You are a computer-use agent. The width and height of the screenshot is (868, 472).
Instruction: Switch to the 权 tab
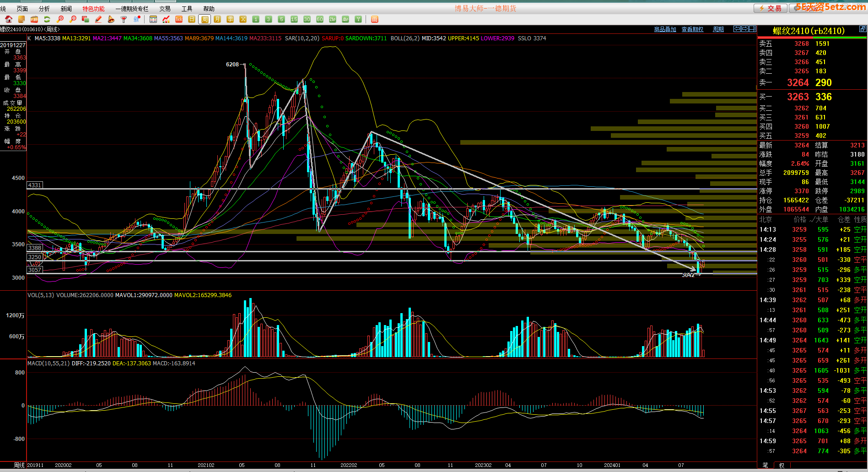(x=782, y=466)
